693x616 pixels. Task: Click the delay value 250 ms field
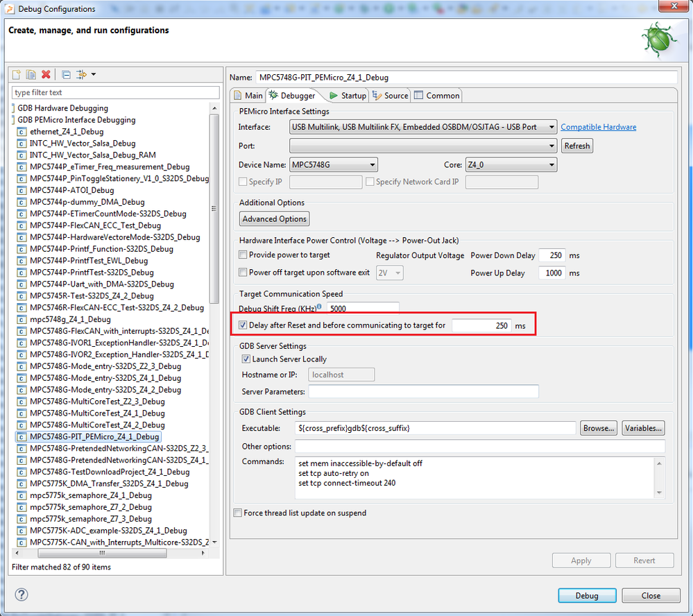pos(481,325)
